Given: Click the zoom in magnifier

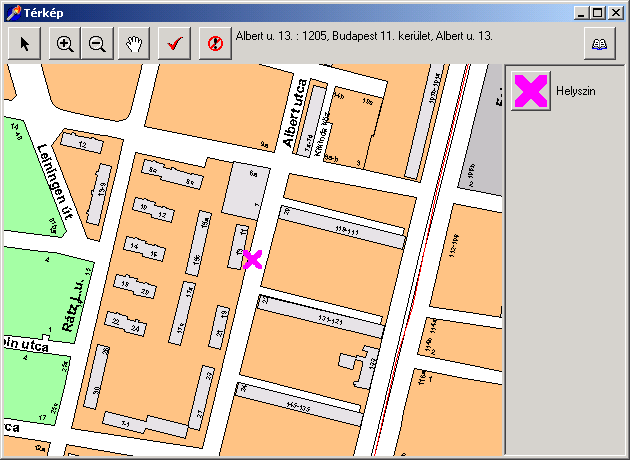Looking at the screenshot, I should [65, 44].
